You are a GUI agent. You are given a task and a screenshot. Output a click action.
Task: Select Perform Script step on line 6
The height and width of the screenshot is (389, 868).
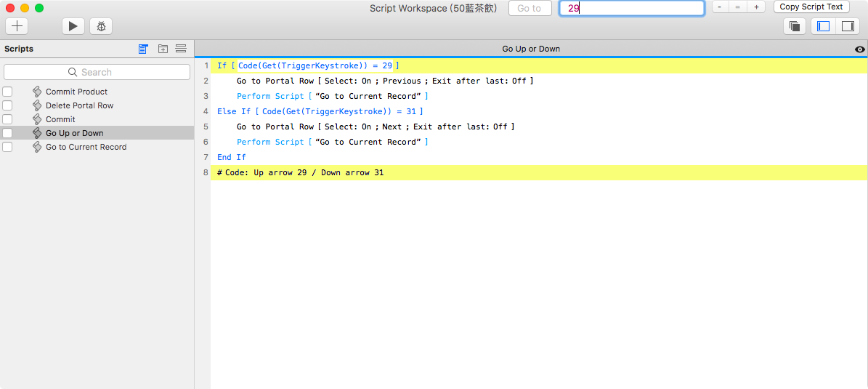pyautogui.click(x=539, y=143)
